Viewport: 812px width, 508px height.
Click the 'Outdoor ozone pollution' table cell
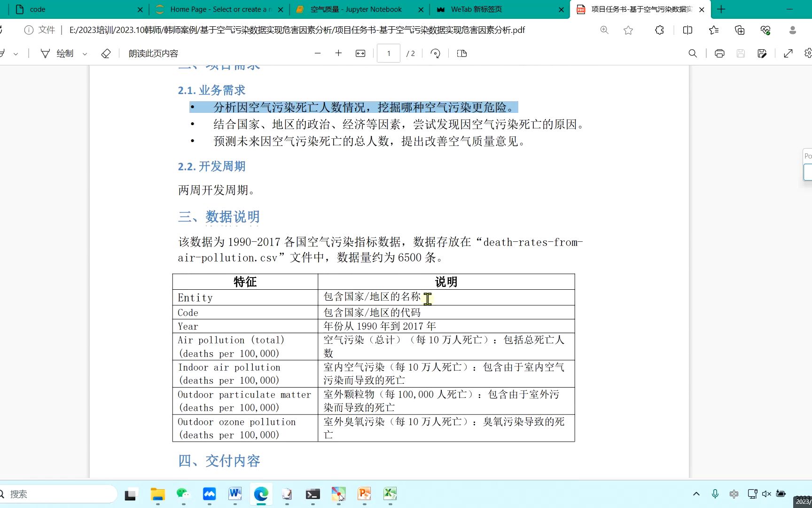pyautogui.click(x=245, y=428)
